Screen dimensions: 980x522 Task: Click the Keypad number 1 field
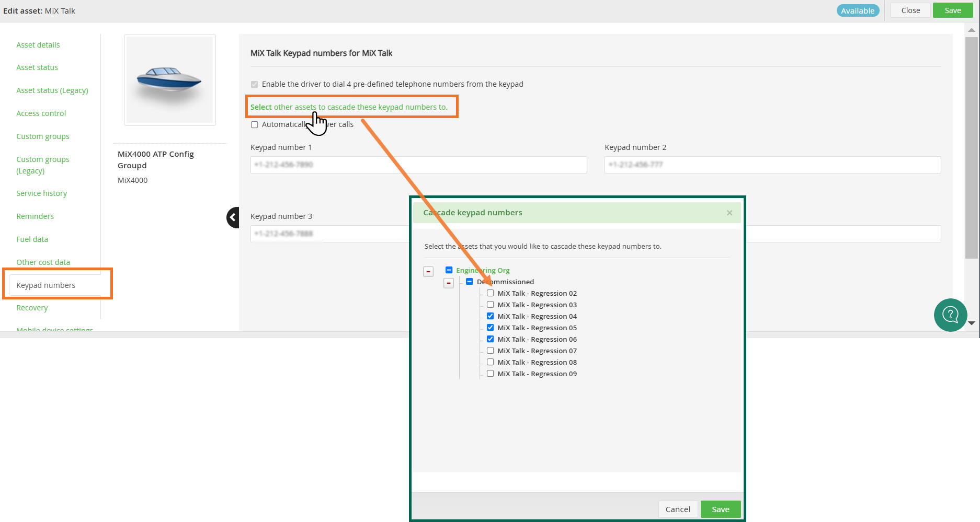click(418, 165)
